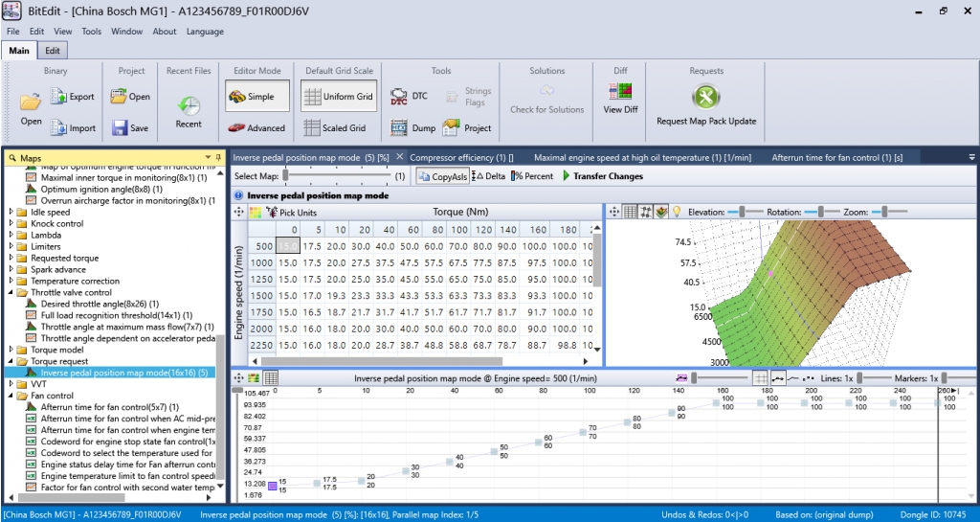The height and width of the screenshot is (522, 980).
Task: Toggle Delta mode
Action: click(x=488, y=176)
